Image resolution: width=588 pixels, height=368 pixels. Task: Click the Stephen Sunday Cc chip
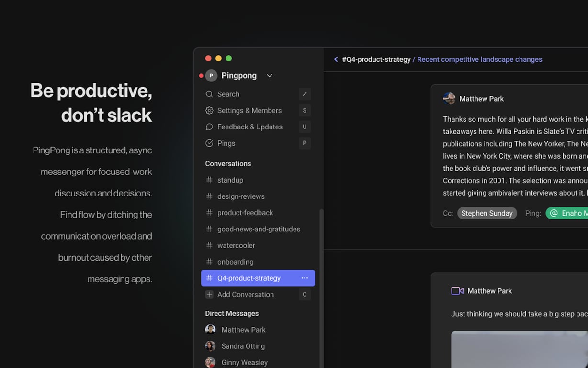point(487,213)
